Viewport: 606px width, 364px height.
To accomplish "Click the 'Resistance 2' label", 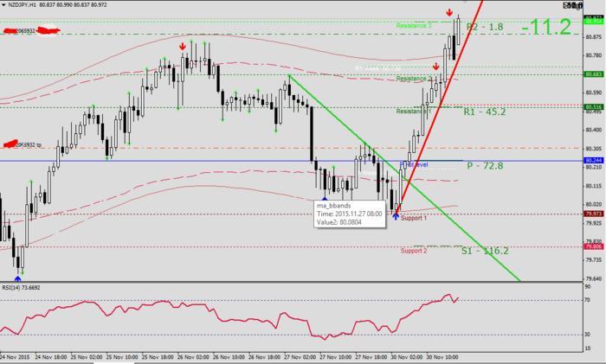I will point(414,79).
